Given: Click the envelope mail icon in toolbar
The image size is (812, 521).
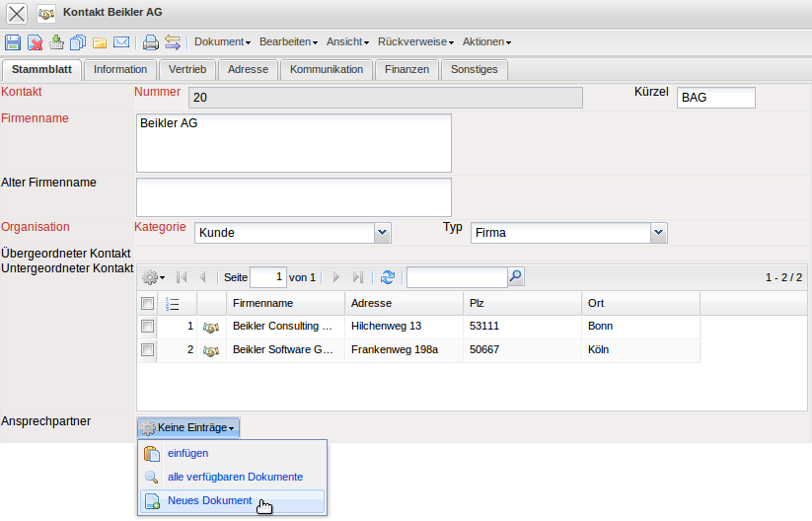Looking at the screenshot, I should point(121,42).
